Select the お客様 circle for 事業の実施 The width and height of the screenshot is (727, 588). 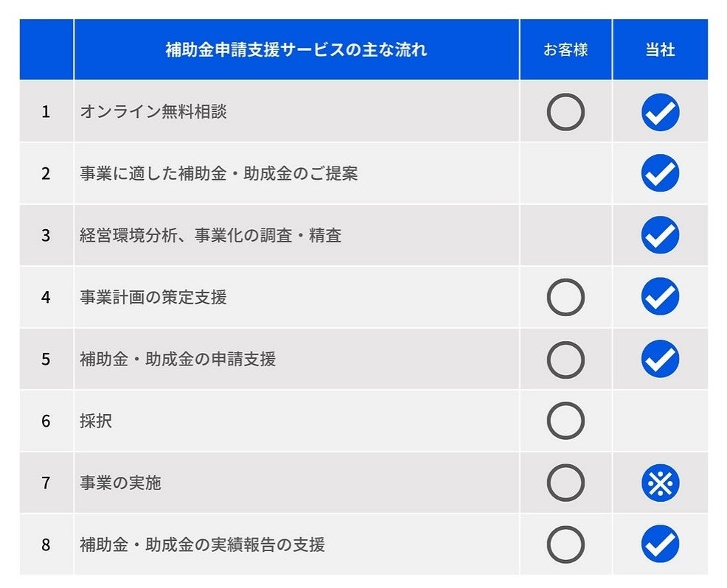[566, 483]
